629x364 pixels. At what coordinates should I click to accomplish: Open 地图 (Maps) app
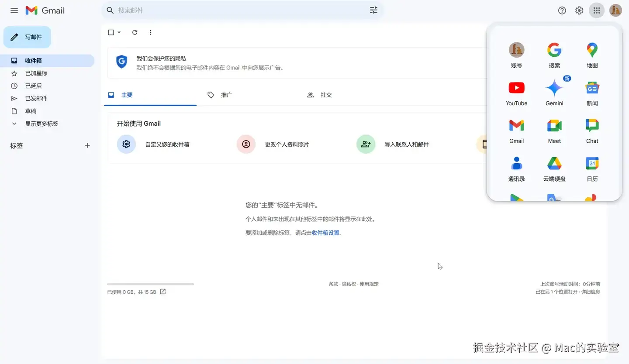(592, 56)
